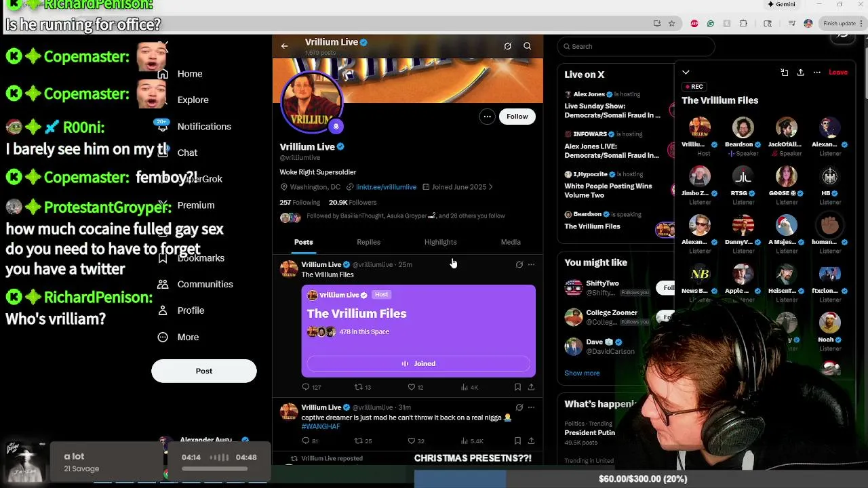Share The Vrillium Files post
The image size is (868, 488).
click(531, 387)
